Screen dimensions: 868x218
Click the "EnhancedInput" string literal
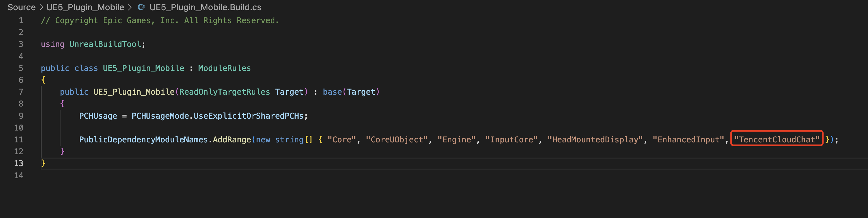point(688,140)
